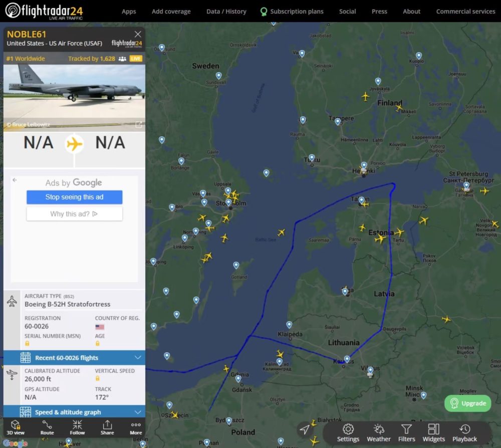Open the 3D view of the flight
The image size is (501, 448).
coord(16,427)
